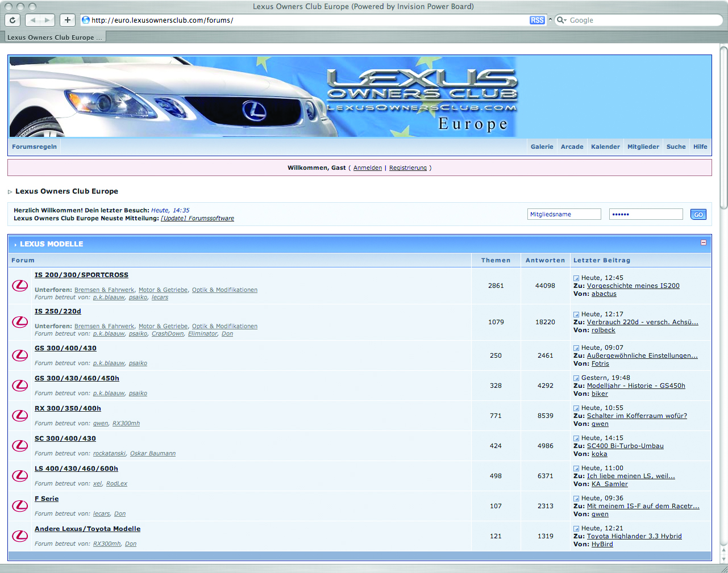The image size is (728, 573).
Task: Submit login with the GO button
Action: point(698,215)
